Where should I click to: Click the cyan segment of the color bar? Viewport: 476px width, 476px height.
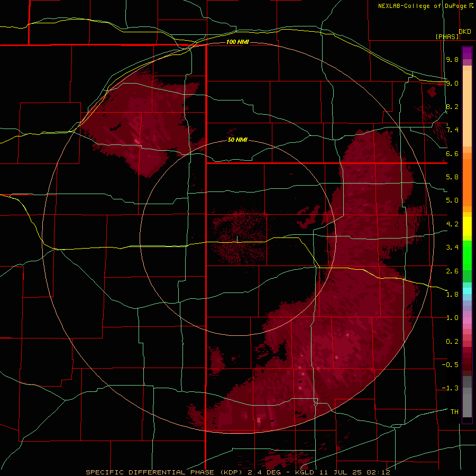pos(467,291)
